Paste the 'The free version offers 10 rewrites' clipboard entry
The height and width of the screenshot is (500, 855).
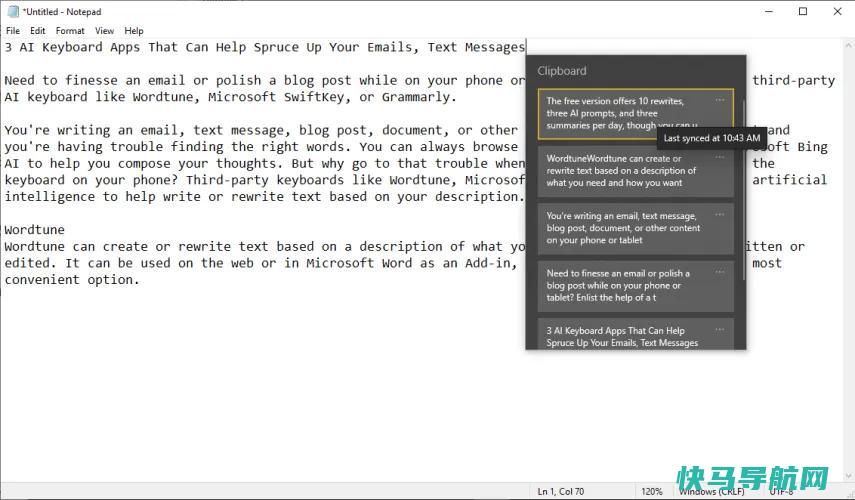tap(635, 113)
